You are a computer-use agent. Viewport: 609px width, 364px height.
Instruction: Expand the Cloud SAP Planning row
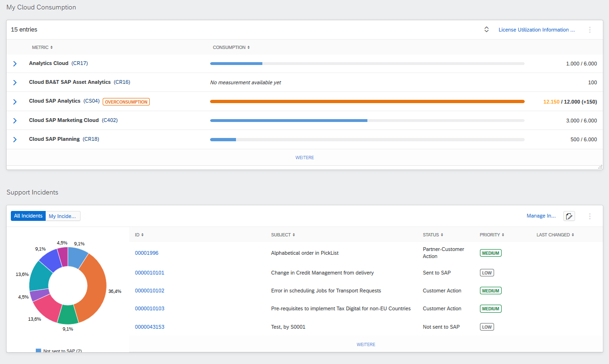[x=15, y=139]
